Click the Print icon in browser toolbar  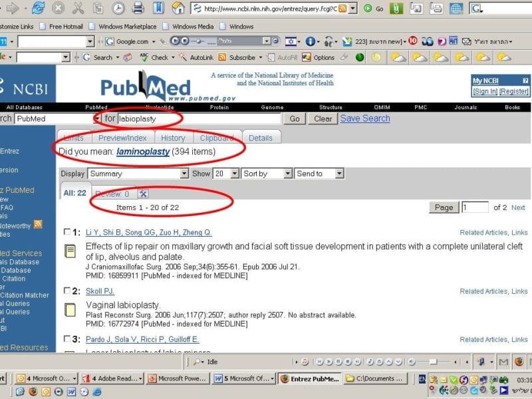[x=138, y=9]
